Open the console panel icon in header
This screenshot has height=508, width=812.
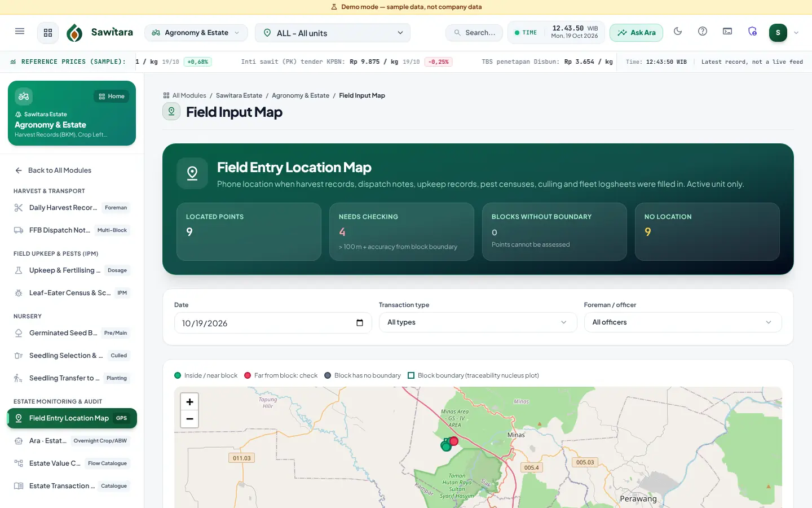pos(727,32)
